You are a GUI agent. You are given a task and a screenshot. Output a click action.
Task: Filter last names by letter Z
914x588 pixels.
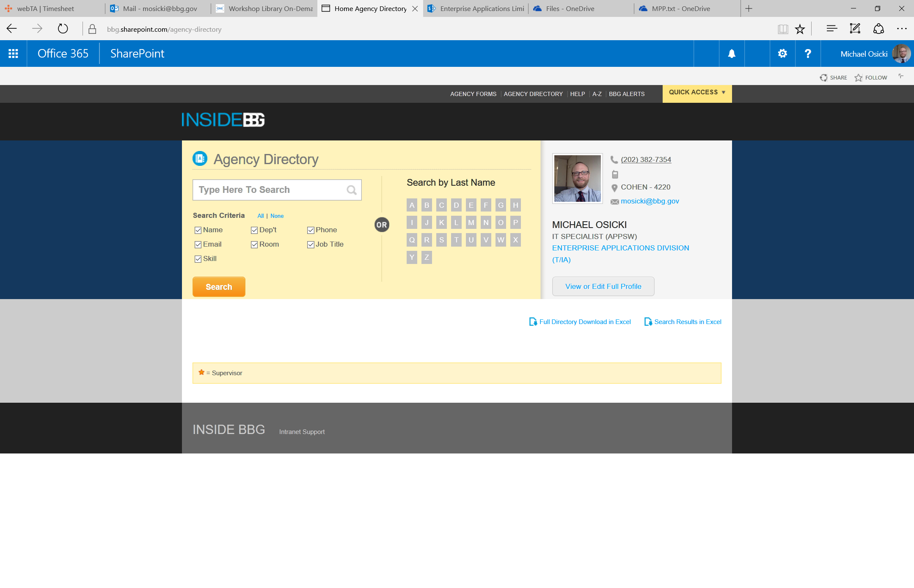[x=427, y=257]
